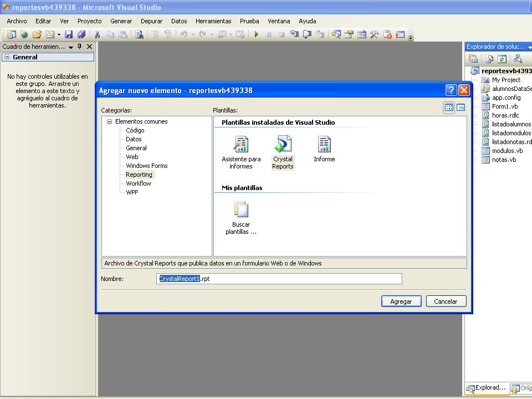Click the Copy toolbar icon
The height and width of the screenshot is (399, 532).
pyautogui.click(x=110, y=34)
